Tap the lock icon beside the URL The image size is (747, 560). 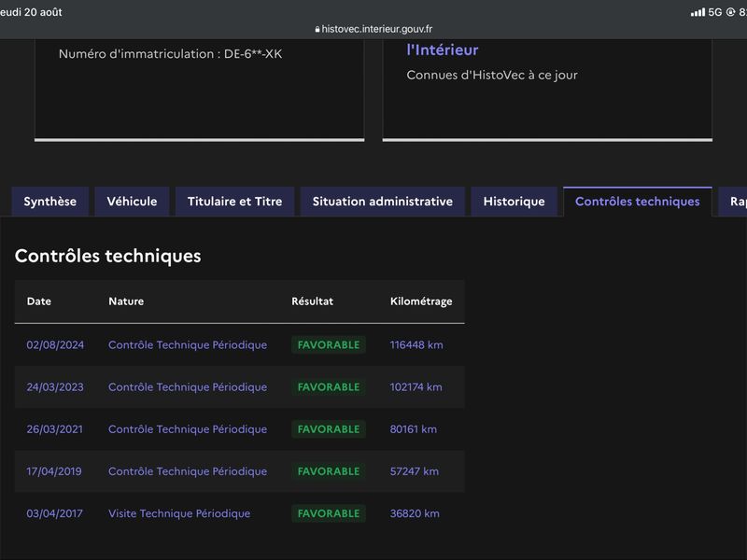coord(317,30)
